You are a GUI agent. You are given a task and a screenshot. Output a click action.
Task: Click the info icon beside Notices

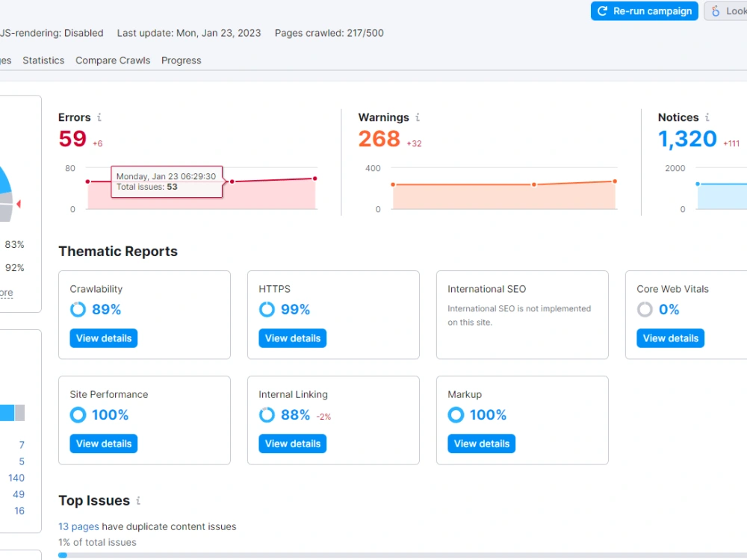[x=707, y=117]
